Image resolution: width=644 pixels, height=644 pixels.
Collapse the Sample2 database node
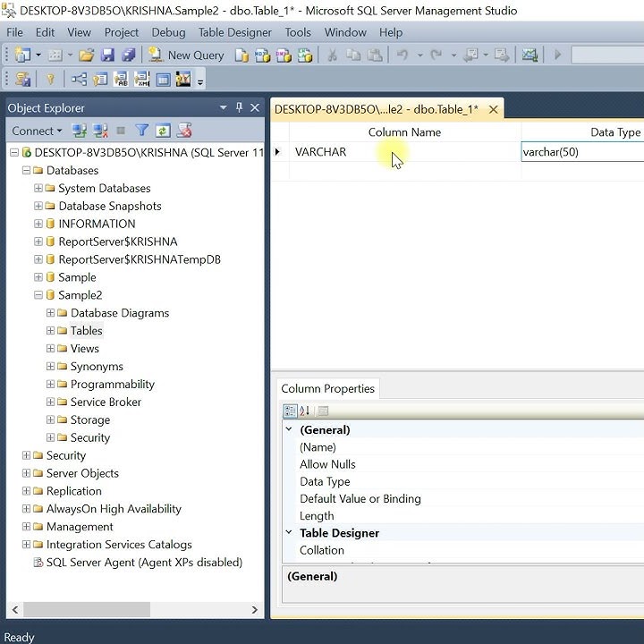(38, 295)
